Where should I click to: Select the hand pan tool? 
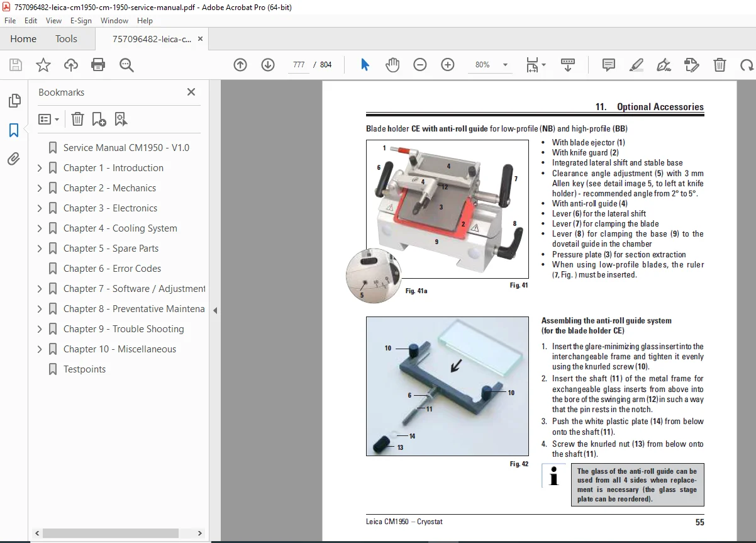[x=392, y=65]
